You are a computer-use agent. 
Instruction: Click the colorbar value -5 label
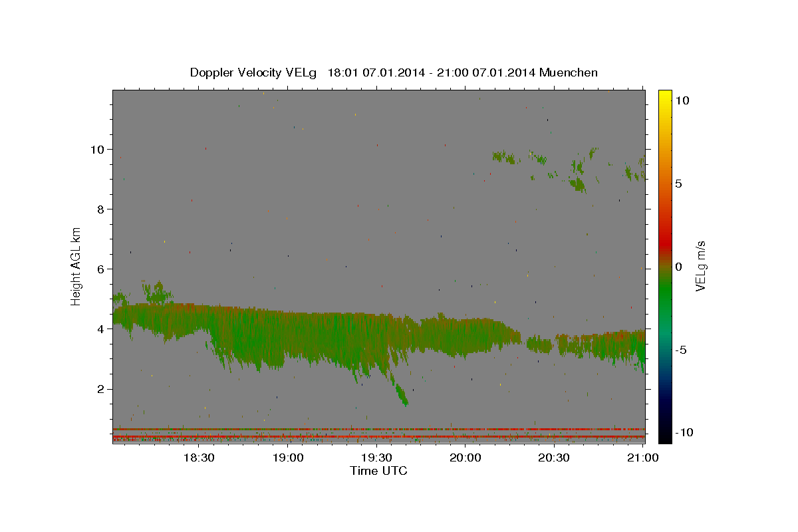pyautogui.click(x=680, y=350)
